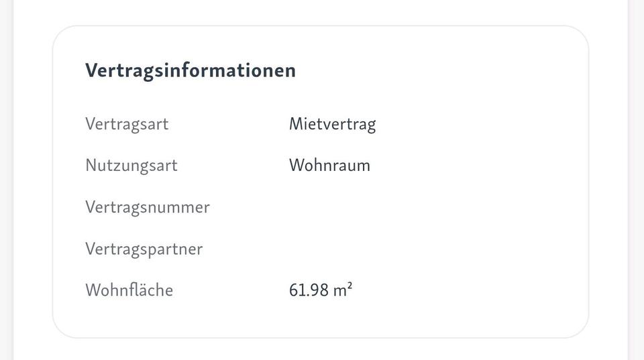
Task: Click the card's rounded top-right corner
Action: 581,34
